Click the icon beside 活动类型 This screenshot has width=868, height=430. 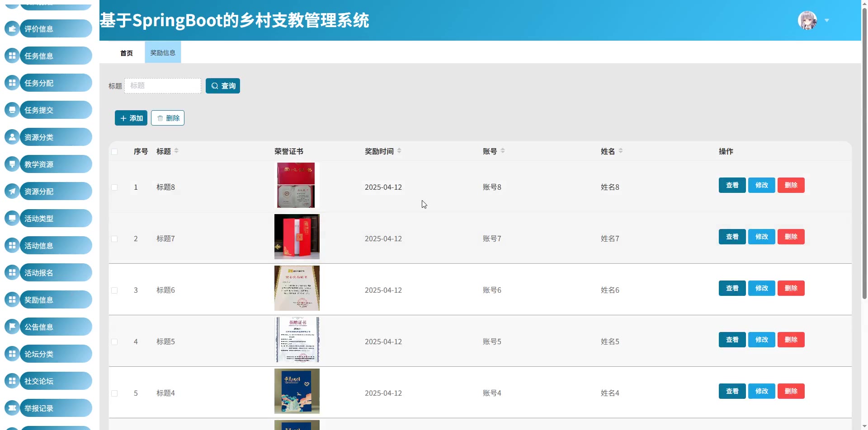click(x=12, y=219)
